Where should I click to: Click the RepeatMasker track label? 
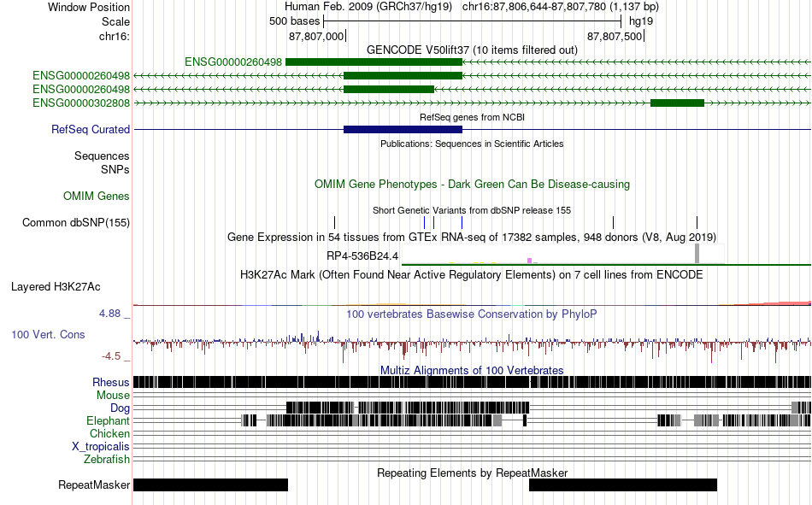pyautogui.click(x=94, y=485)
